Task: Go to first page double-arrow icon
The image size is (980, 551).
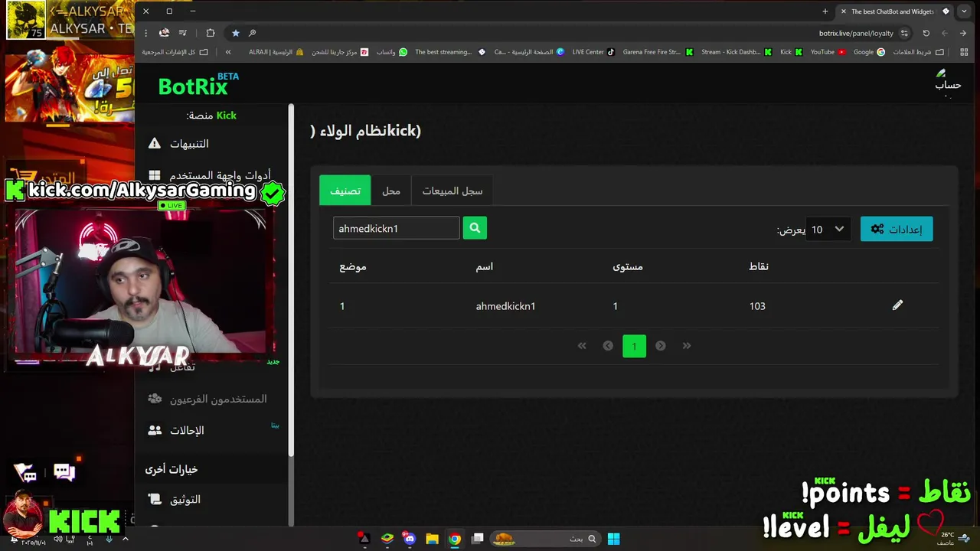Action: 582,346
